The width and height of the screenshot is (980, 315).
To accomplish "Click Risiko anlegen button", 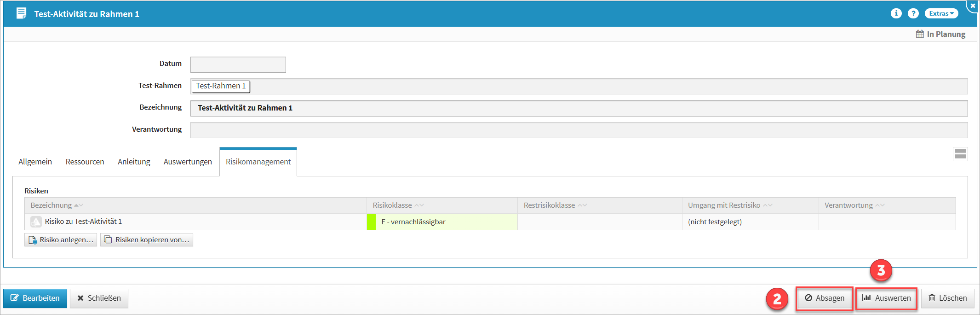I will point(61,240).
